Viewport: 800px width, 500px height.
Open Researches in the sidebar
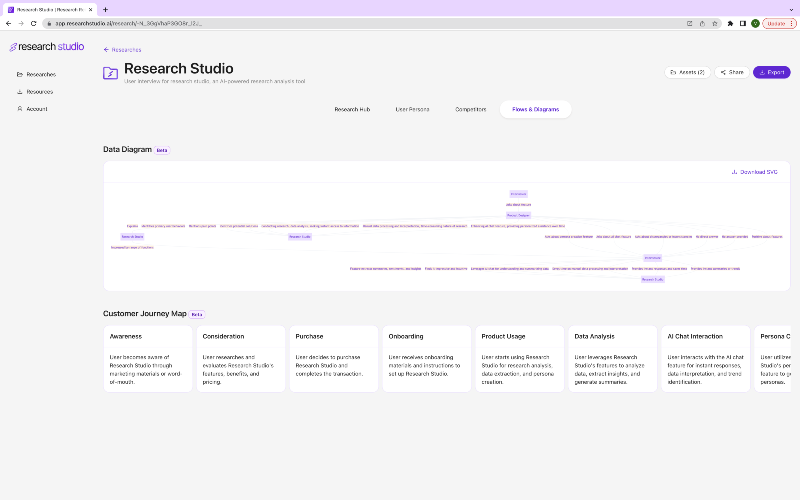[x=36, y=74]
